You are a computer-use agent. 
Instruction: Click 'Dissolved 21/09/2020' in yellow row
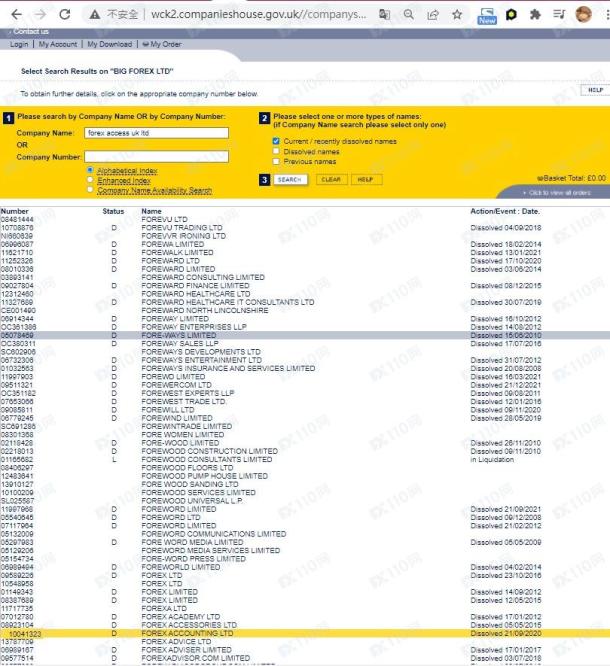[x=506, y=634]
